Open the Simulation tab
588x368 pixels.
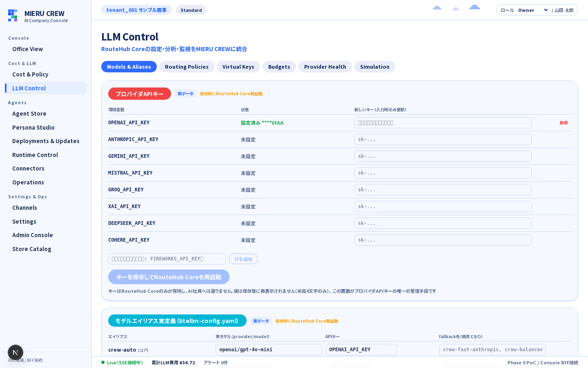point(375,67)
